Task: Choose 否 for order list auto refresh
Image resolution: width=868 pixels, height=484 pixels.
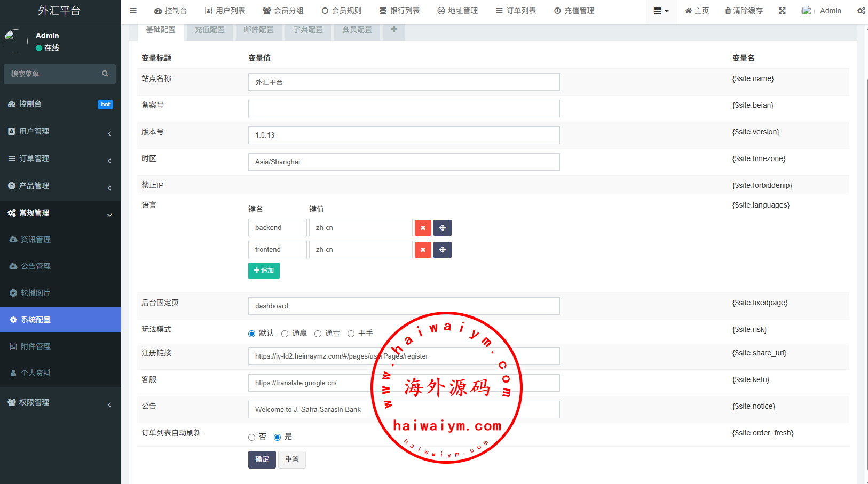Action: (x=252, y=437)
